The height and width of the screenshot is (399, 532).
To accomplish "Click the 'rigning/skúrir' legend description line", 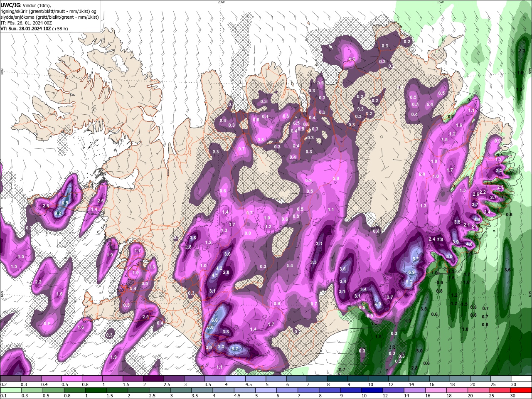I will tap(49, 11).
